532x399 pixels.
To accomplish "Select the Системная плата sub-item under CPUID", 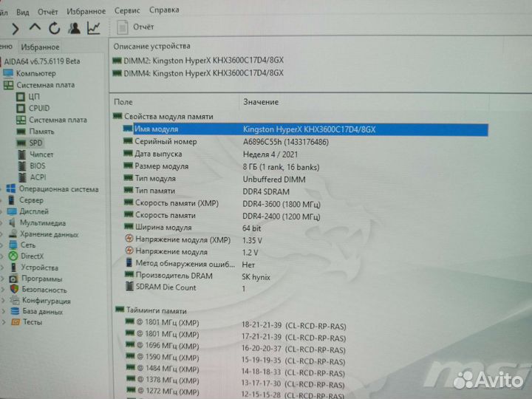I will pos(58,120).
